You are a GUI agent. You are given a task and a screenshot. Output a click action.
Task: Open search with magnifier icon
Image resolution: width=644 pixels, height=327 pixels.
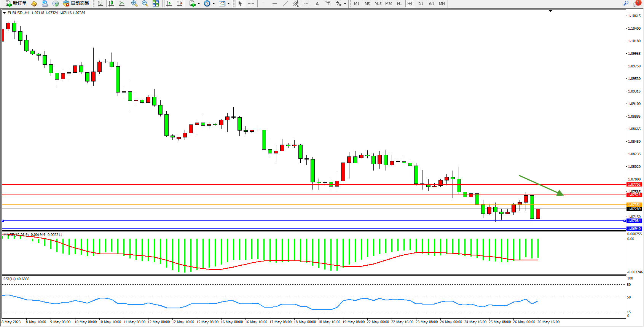[626, 3]
